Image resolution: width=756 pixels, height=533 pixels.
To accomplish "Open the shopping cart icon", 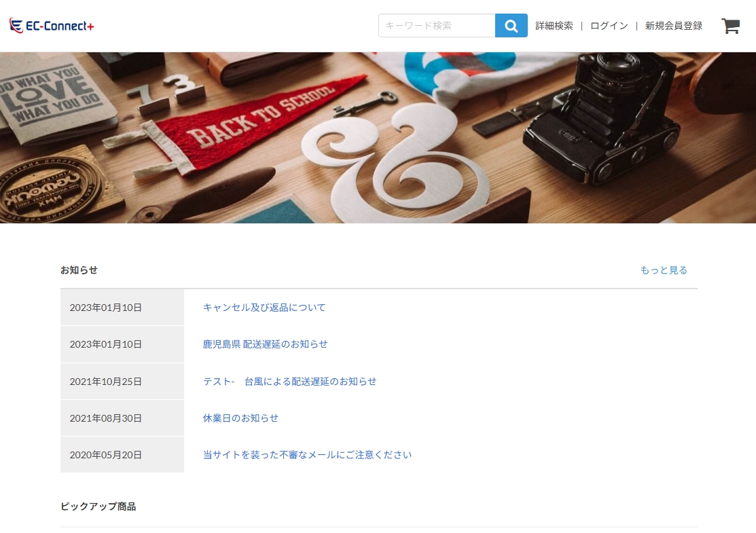I will [730, 26].
